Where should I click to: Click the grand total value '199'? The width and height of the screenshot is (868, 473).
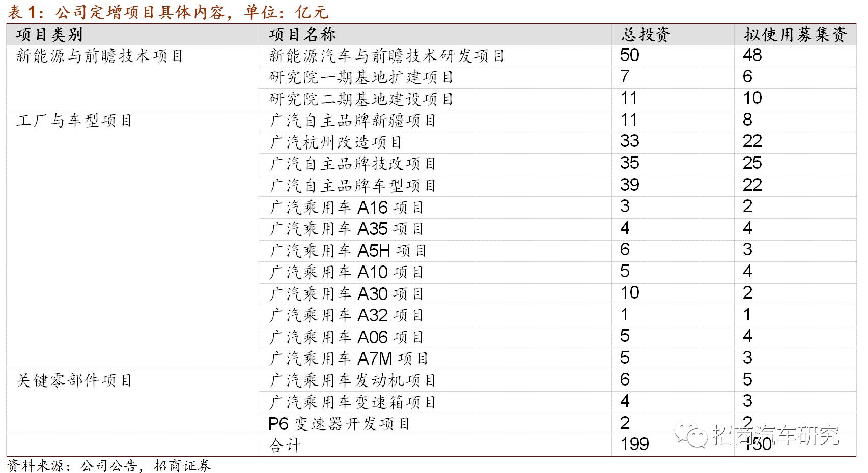(x=635, y=445)
